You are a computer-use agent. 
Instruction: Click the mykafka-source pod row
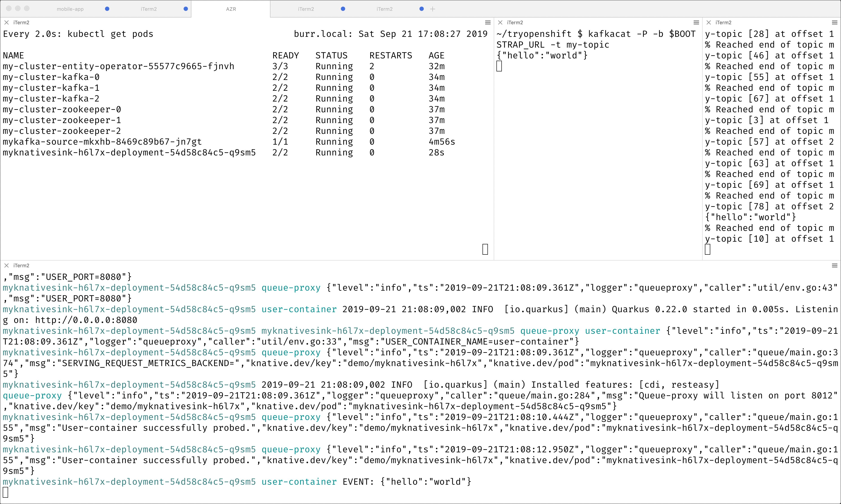click(x=102, y=142)
